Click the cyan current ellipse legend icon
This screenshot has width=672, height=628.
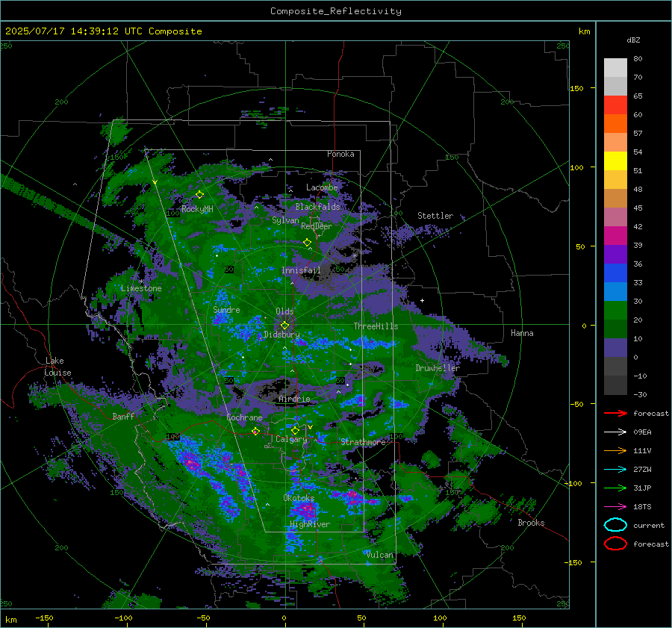coord(615,525)
